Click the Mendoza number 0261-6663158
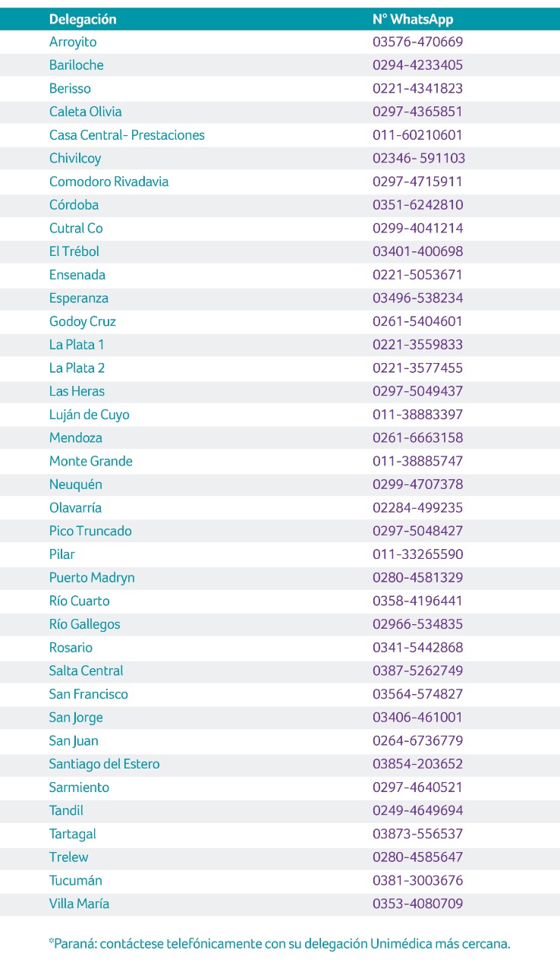This screenshot has width=560, height=972. pos(417,438)
